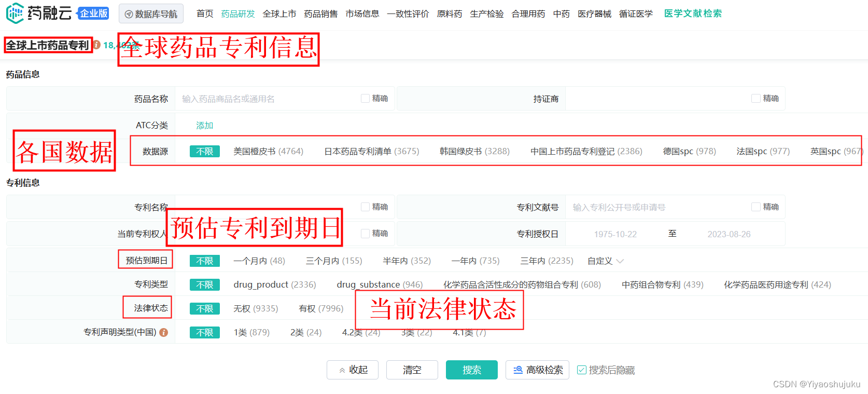Click the 添加 link for ATC分类
Screen dimensions: 868x394
click(204, 125)
